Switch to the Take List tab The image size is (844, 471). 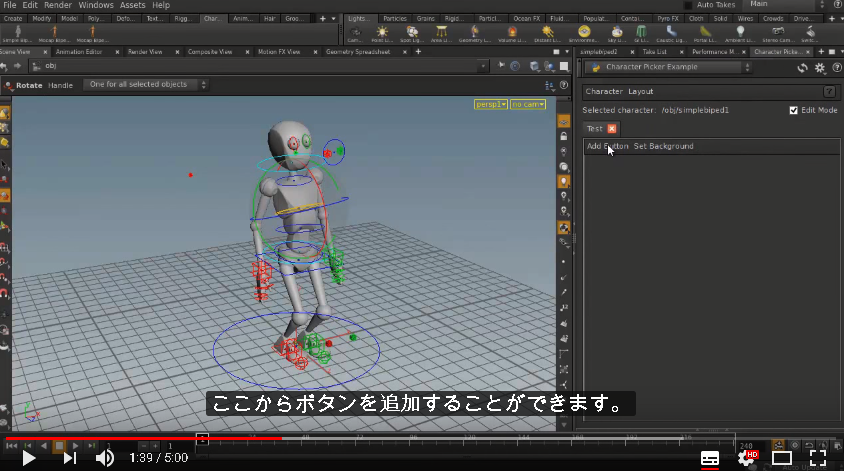pos(655,52)
